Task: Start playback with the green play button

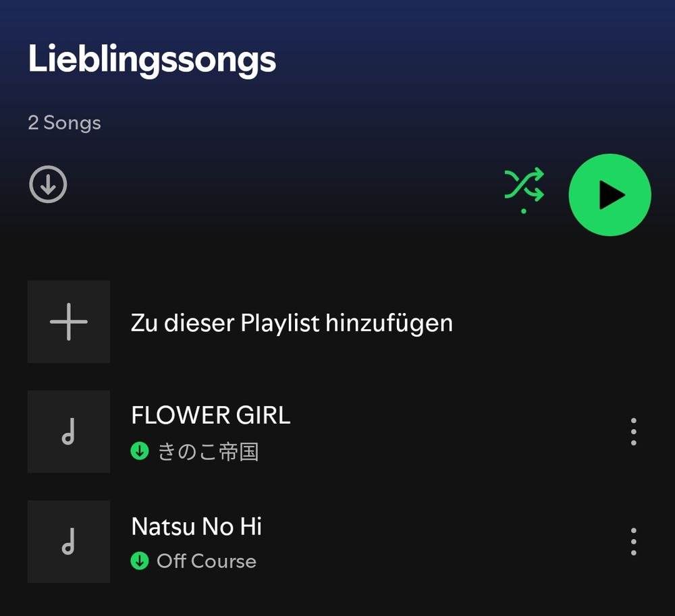Action: [610, 195]
